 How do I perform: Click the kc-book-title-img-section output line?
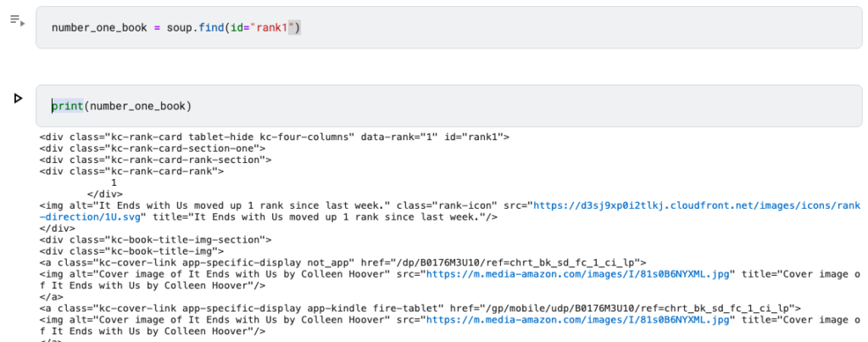tap(156, 240)
